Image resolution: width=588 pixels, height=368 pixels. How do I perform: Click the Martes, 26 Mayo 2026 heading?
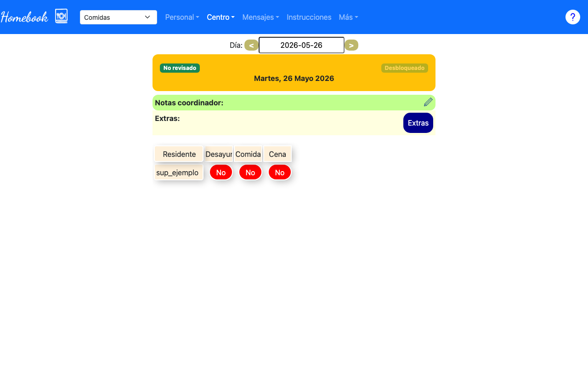point(294,79)
